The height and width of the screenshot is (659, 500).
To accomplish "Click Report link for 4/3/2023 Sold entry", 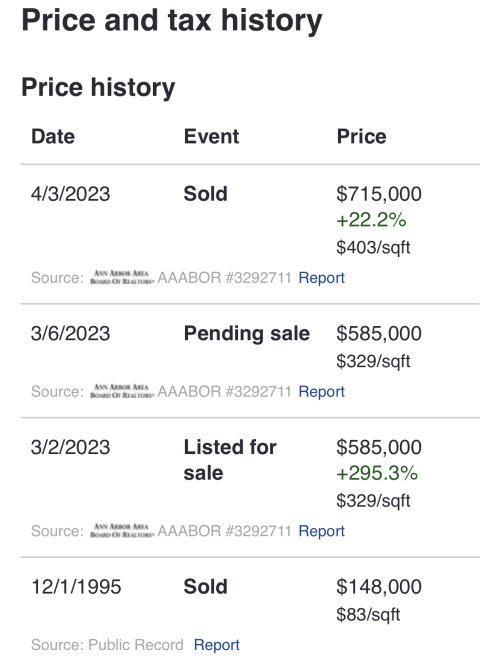I will tap(321, 278).
